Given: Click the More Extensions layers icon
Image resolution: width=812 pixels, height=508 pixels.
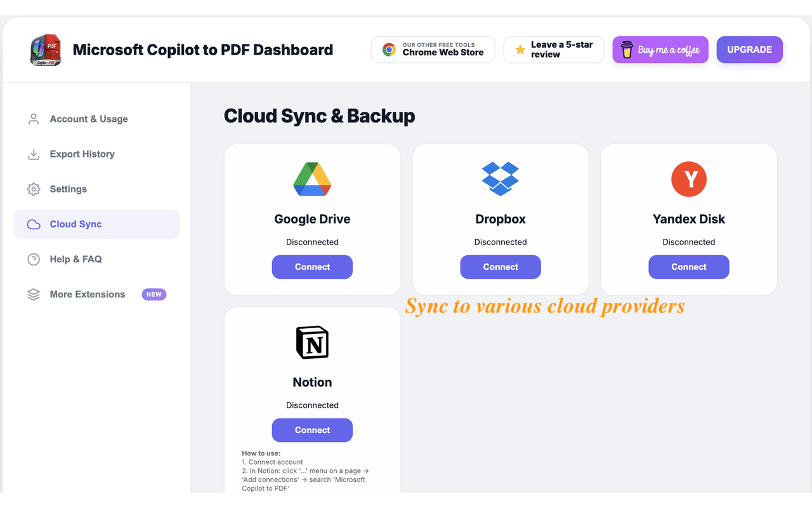Looking at the screenshot, I should click(x=34, y=295).
